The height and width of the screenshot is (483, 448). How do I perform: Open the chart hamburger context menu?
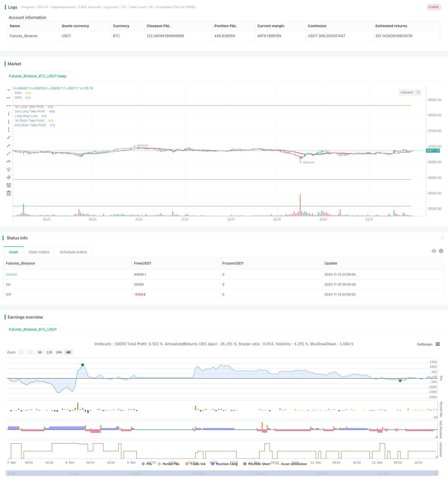(x=438, y=344)
